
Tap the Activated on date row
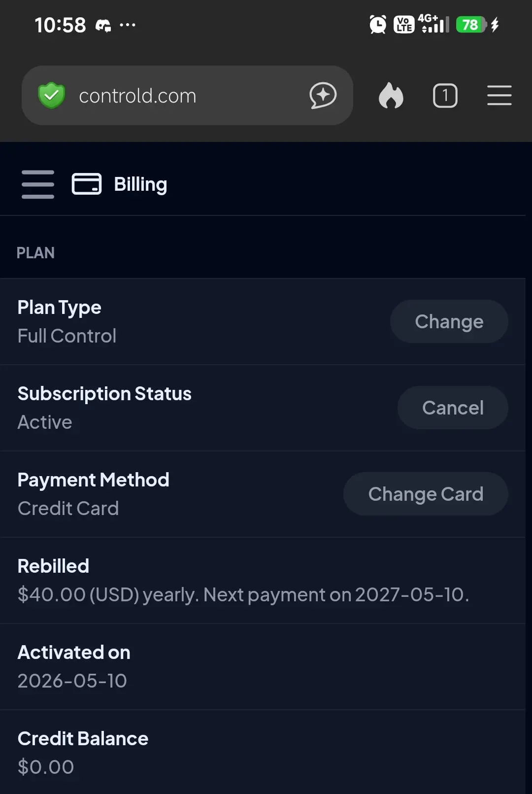point(263,667)
